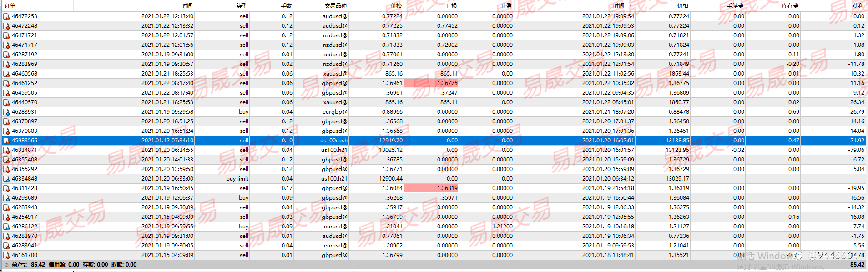Click the open time 2021.01.12 07:34:10
This screenshot has width=868, height=272.
[x=167, y=141]
